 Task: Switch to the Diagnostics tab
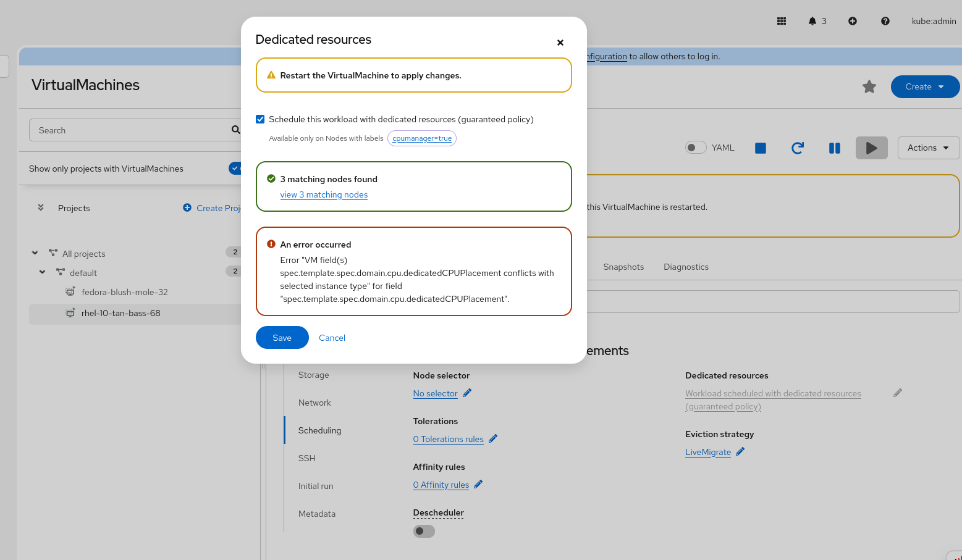686,267
